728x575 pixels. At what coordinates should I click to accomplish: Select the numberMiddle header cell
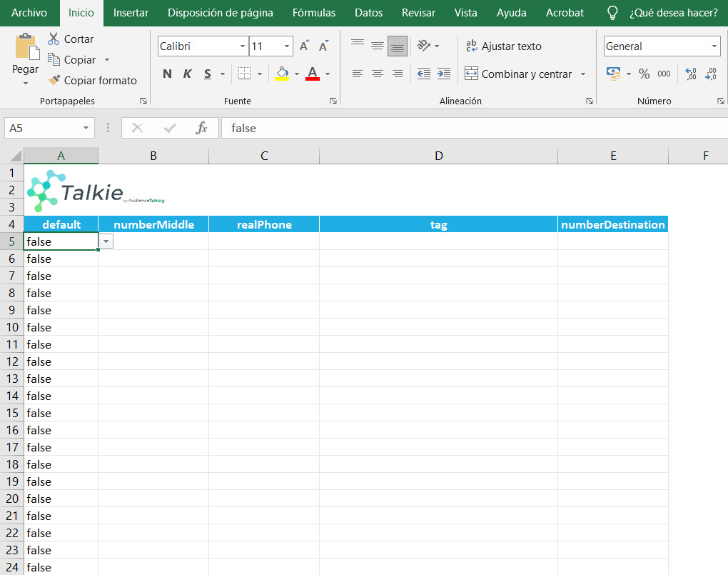(x=153, y=224)
